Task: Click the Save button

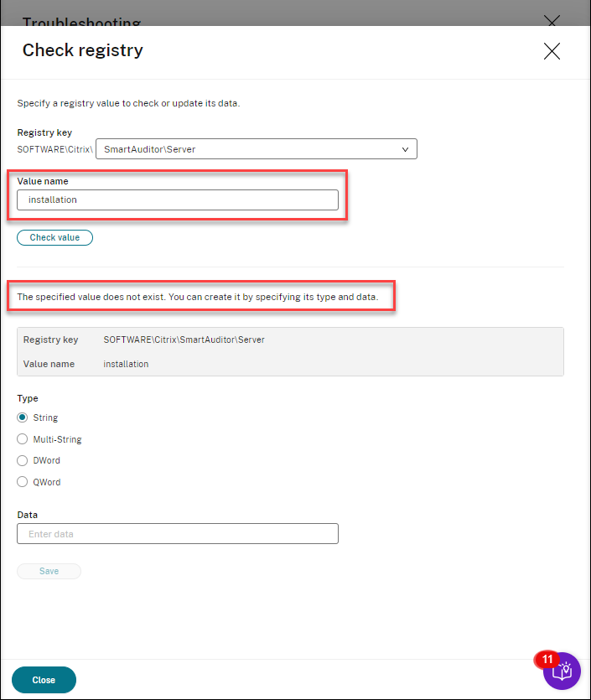Action: tap(49, 571)
